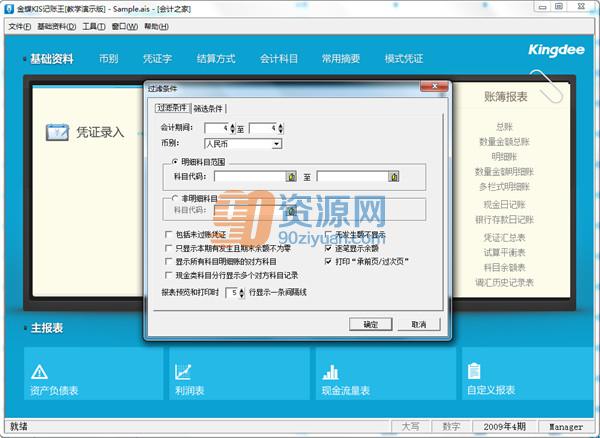This screenshot has width=600, height=438.
Task: Click the 凭证录入 label
Action: click(100, 132)
